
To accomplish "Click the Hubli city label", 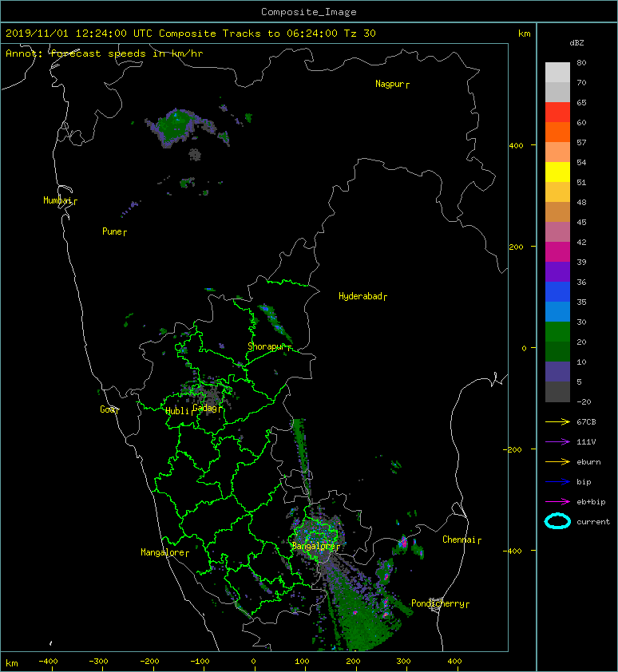I will click(x=177, y=411).
